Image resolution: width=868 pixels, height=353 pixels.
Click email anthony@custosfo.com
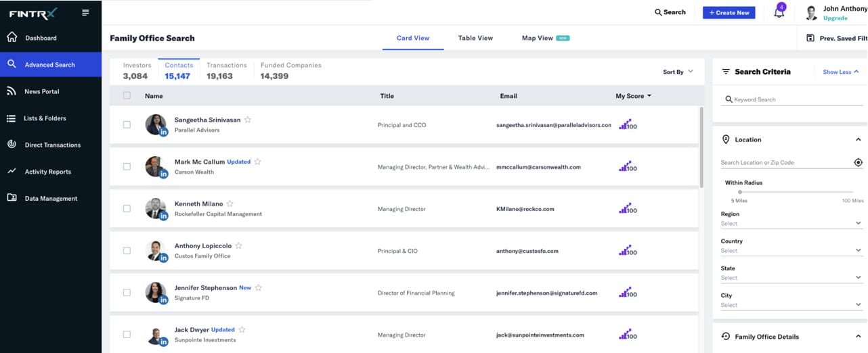pos(527,251)
